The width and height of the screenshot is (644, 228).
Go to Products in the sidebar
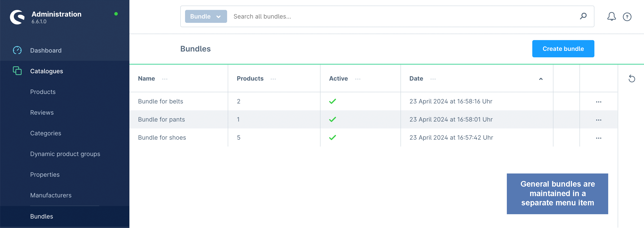tap(43, 92)
